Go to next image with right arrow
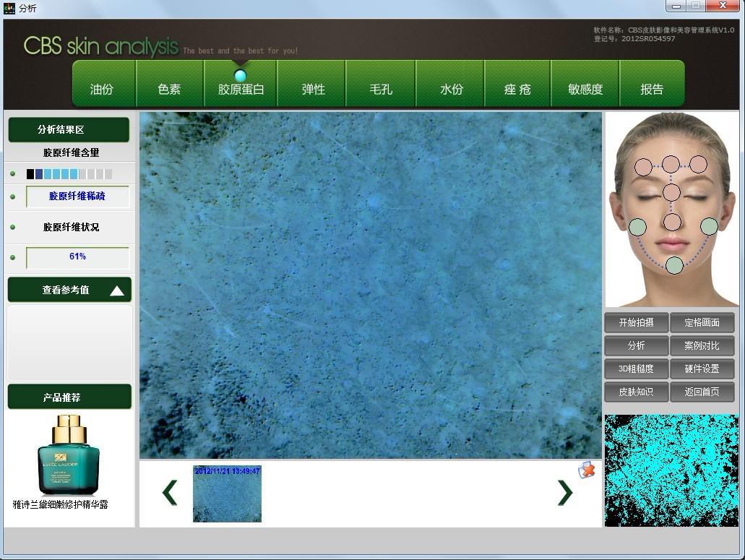The height and width of the screenshot is (560, 745). (x=564, y=492)
